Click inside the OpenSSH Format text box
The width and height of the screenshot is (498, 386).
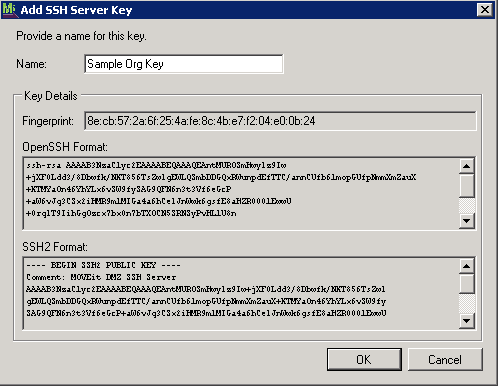point(241,193)
